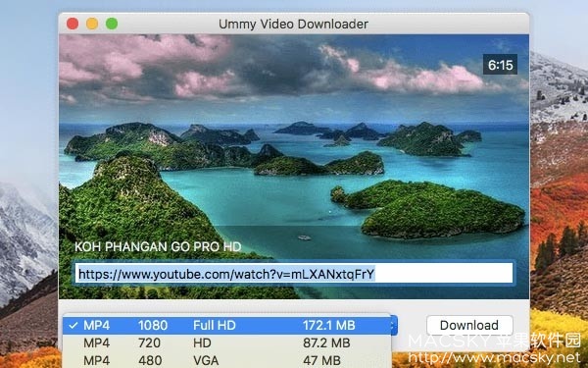The image size is (588, 368).
Task: Click the 172.1 MB file size
Action: (x=329, y=325)
